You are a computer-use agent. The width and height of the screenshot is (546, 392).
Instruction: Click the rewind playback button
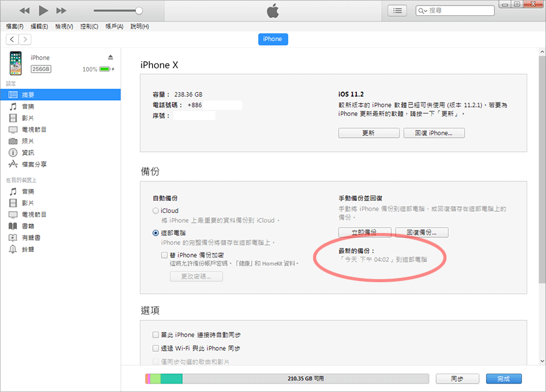24,11
